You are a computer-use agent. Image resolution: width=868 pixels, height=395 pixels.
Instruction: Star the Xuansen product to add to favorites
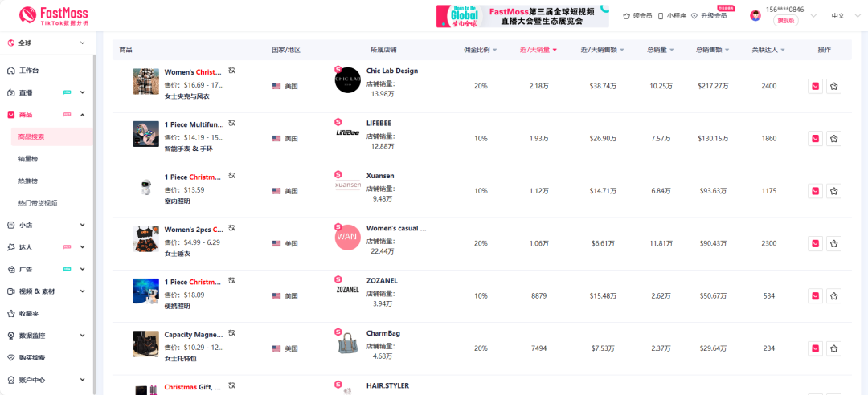[x=833, y=191]
